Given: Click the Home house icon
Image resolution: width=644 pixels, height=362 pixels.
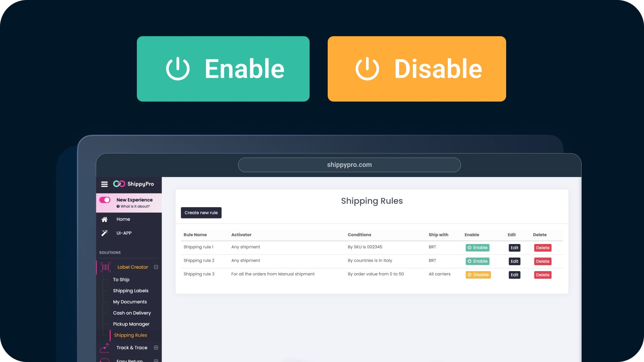Looking at the screenshot, I should tap(104, 219).
